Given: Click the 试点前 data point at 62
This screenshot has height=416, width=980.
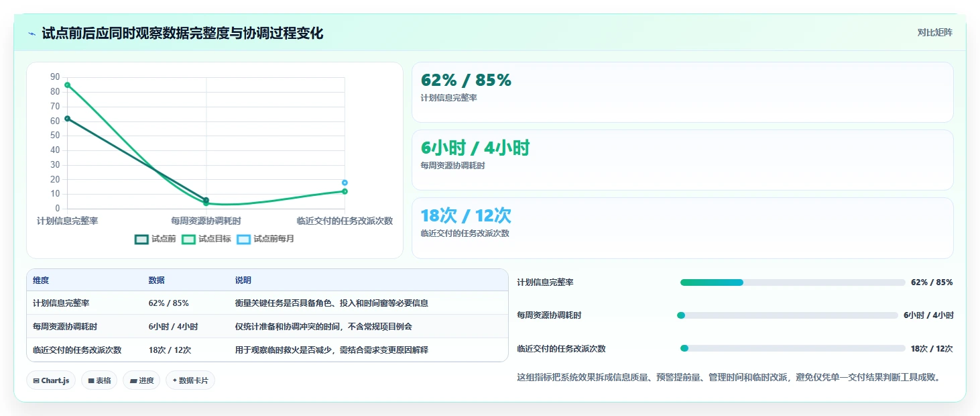Looking at the screenshot, I should pyautogui.click(x=67, y=119).
